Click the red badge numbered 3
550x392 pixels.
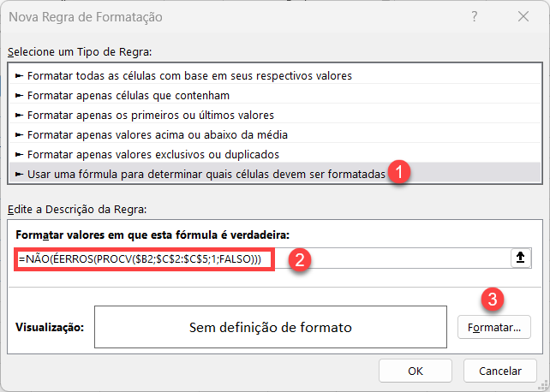point(493,300)
